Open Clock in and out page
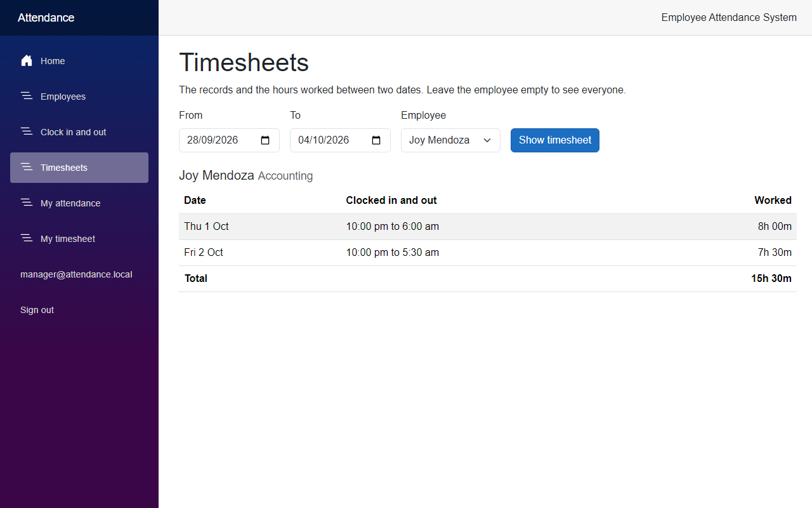 [x=79, y=132]
